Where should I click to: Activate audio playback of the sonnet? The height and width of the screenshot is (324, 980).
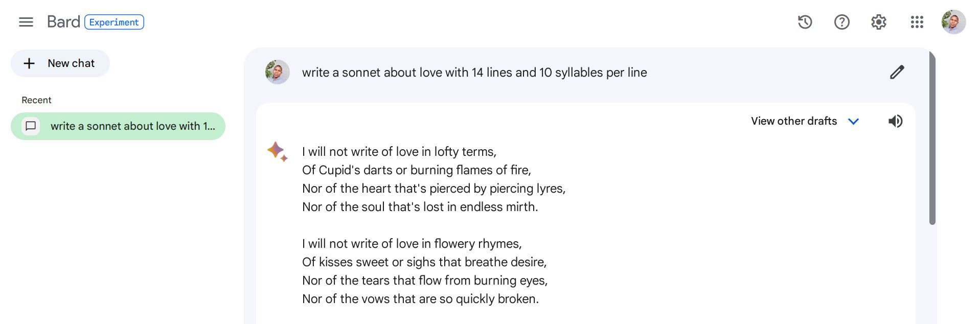[x=895, y=121]
